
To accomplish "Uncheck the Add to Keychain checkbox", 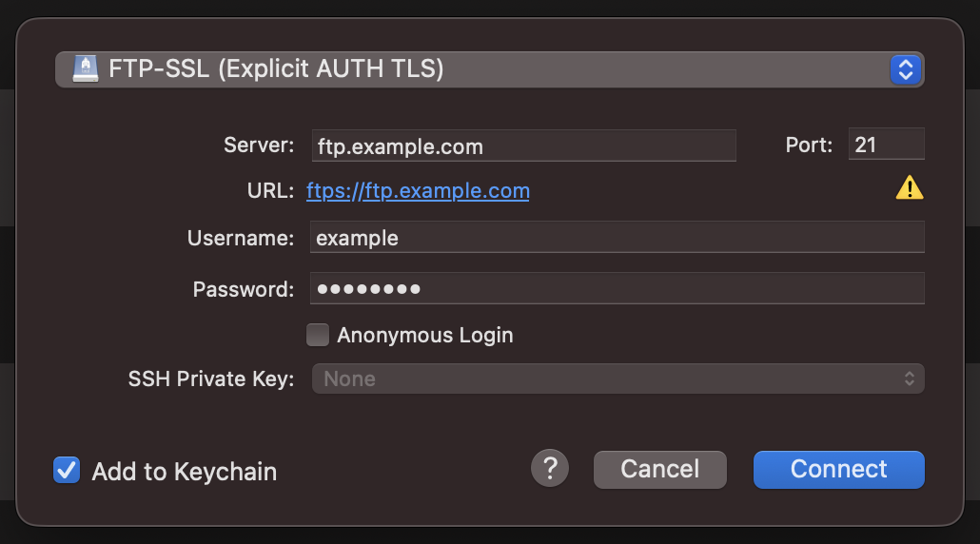I will click(x=67, y=470).
